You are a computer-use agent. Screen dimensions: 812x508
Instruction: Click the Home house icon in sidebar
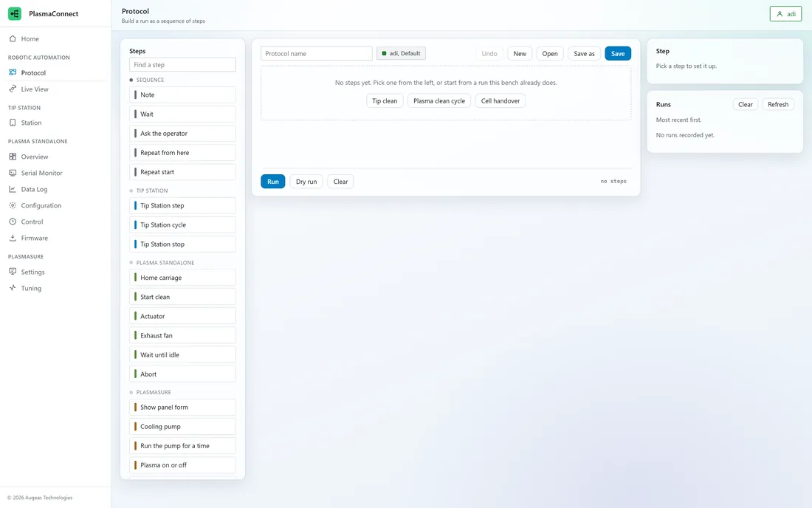tap(13, 39)
